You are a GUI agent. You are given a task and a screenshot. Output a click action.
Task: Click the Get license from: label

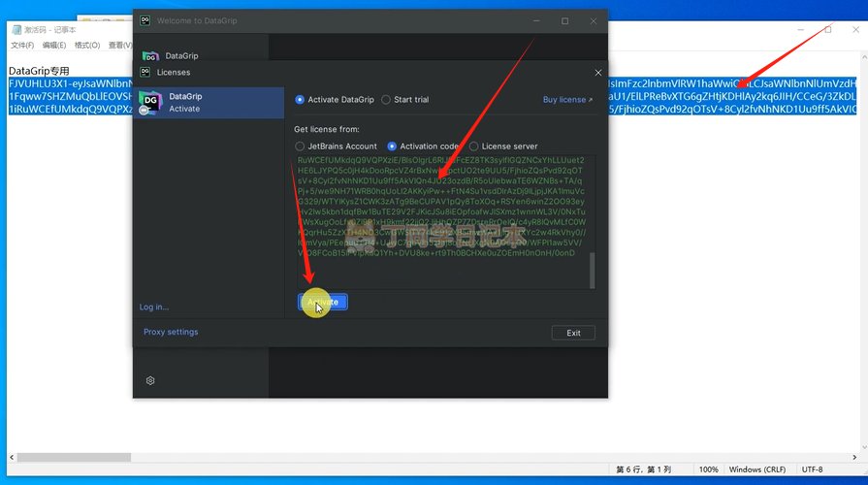click(327, 129)
